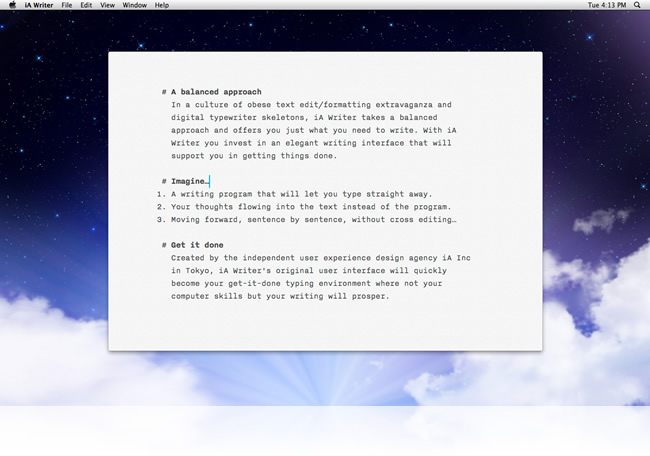Place cursor in 'A balanced approach' heading
The width and height of the screenshot is (650, 456).
click(x=216, y=91)
